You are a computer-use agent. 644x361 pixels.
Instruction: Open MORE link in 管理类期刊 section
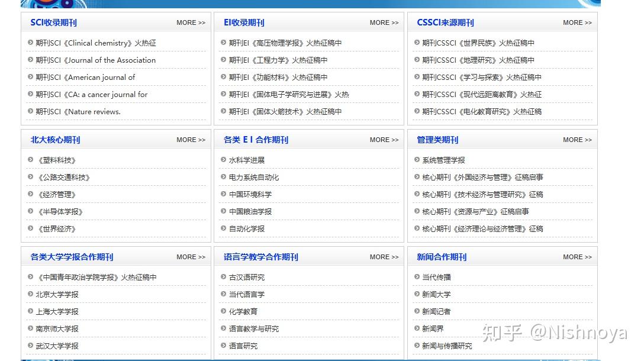tap(577, 140)
